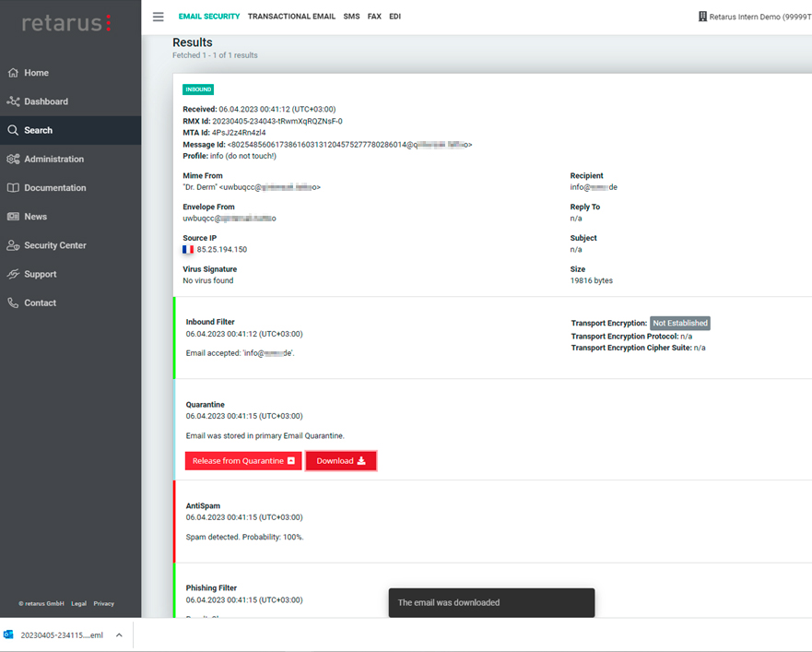Switch to the TRANSACTIONAL EMAIL tab
Image resolution: width=812 pixels, height=652 pixels.
(x=291, y=17)
